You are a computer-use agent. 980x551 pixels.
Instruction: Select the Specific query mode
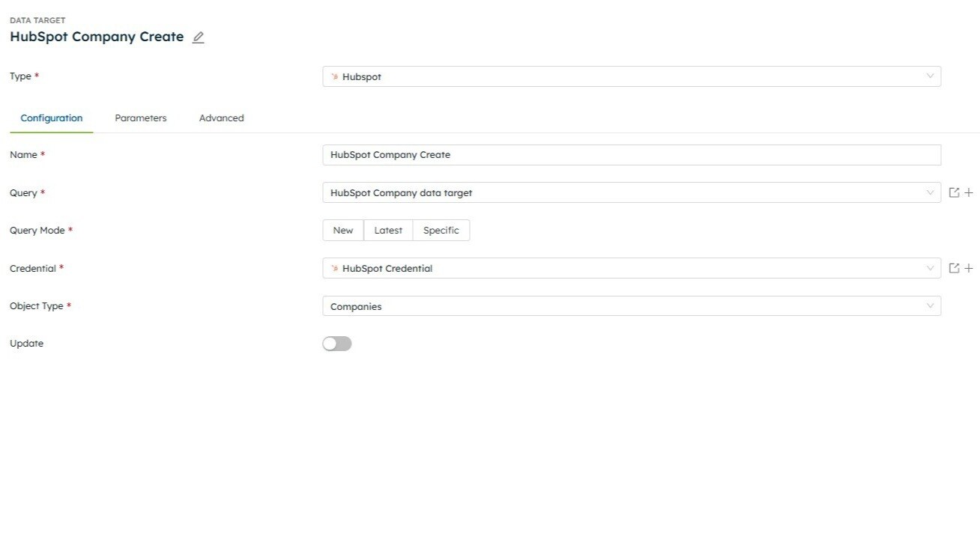pos(441,231)
